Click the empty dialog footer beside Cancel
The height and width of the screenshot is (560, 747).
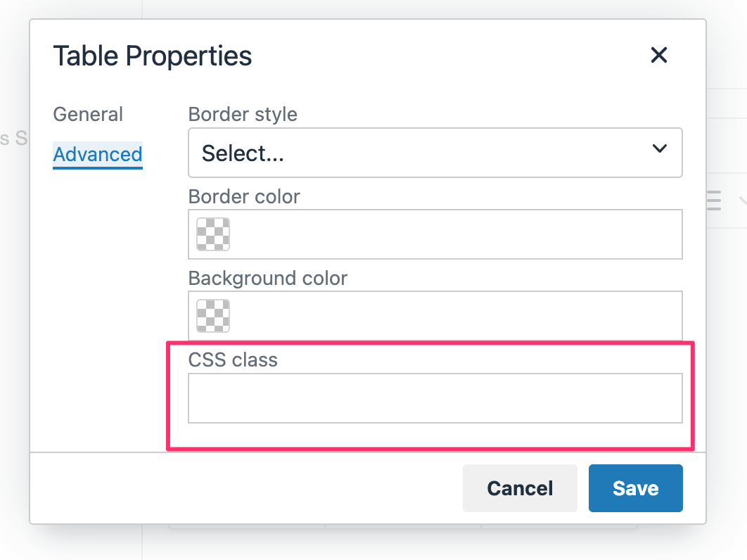[x=246, y=488]
